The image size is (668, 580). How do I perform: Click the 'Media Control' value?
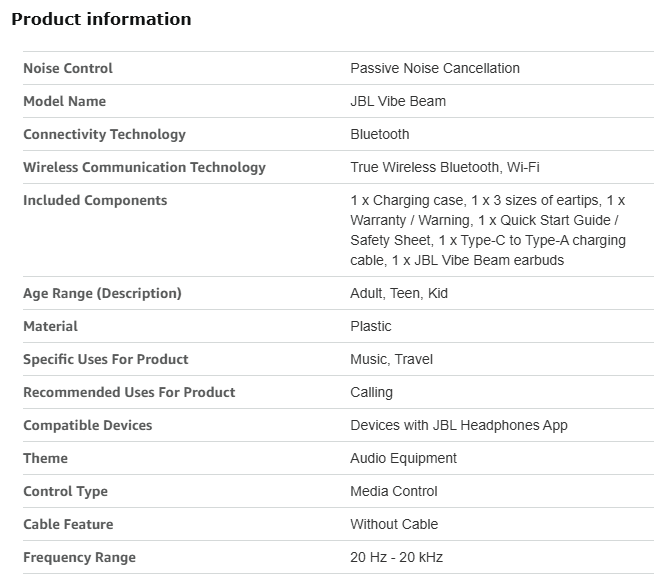pos(394,491)
